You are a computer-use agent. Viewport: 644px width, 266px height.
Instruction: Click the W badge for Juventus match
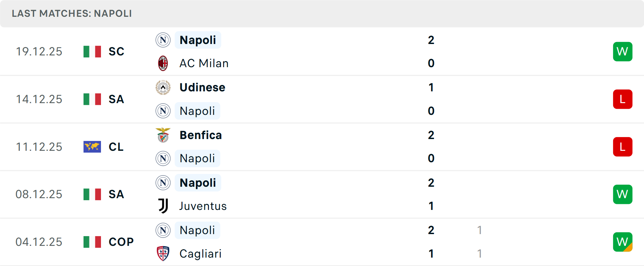point(623,194)
